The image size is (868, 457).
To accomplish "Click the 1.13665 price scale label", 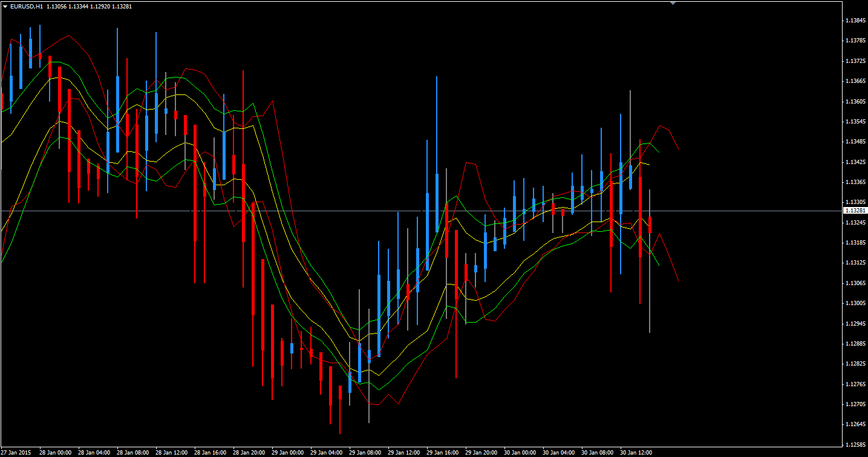I will click(x=856, y=81).
